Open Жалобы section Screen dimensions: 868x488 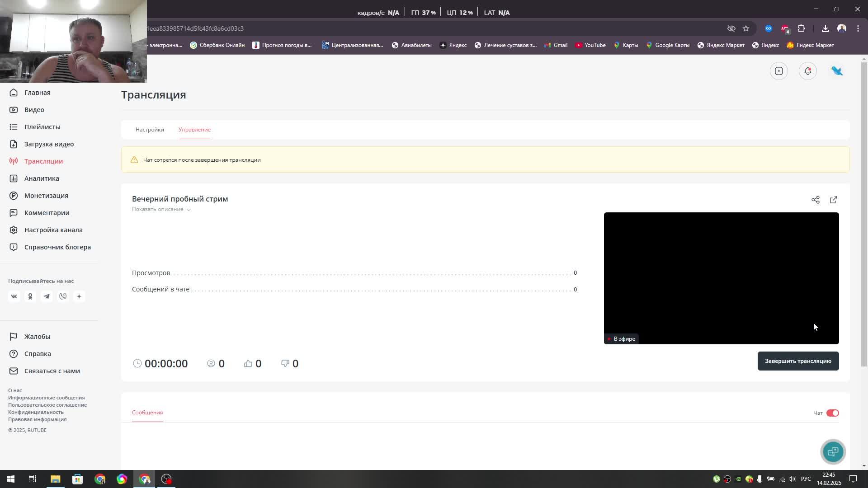30,337
